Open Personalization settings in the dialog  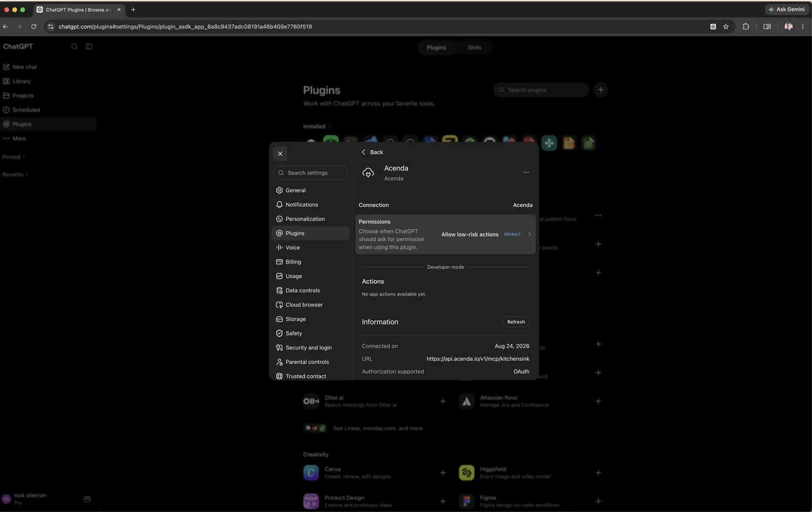click(x=311, y=219)
